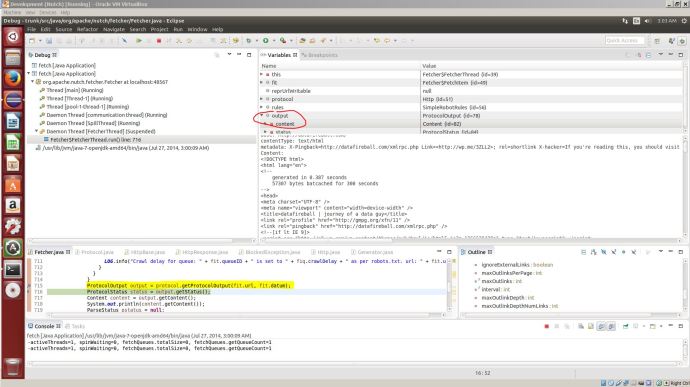Open the Refactor menu

[88, 29]
